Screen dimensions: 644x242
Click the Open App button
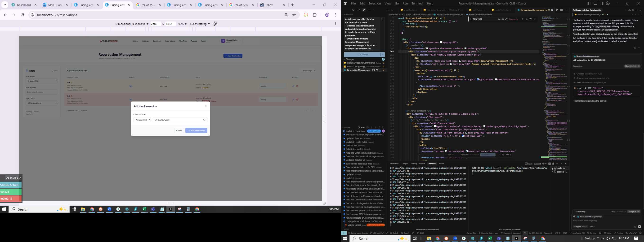(13, 178)
